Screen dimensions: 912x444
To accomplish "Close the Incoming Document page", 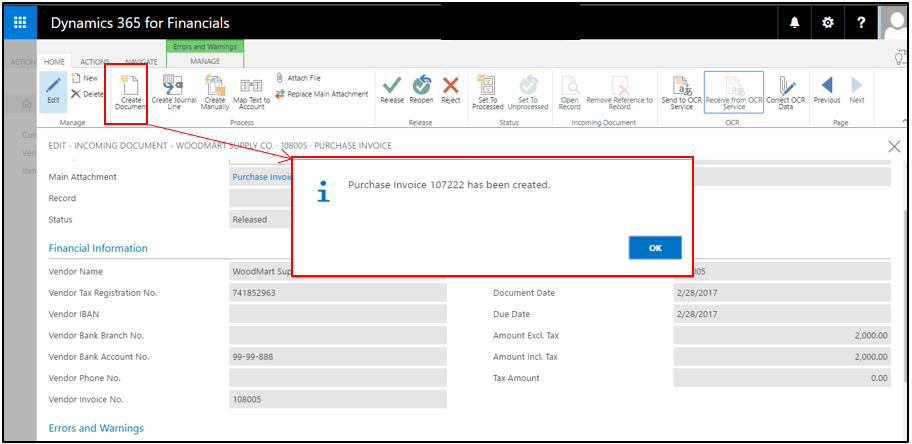I will [894, 147].
